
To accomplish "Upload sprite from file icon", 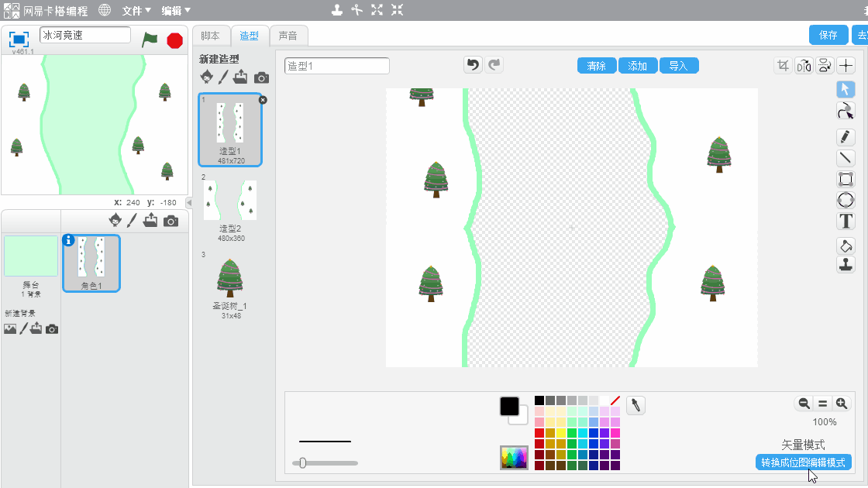I will pyautogui.click(x=150, y=221).
